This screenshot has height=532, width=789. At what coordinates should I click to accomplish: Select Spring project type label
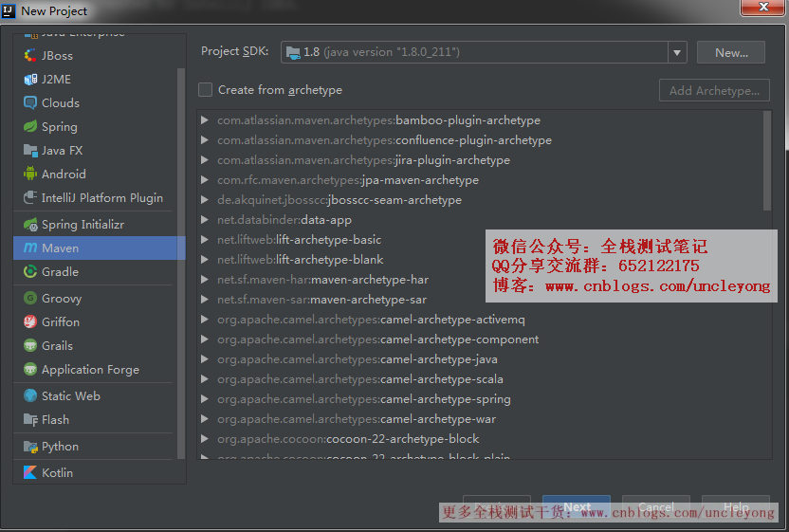(60, 127)
